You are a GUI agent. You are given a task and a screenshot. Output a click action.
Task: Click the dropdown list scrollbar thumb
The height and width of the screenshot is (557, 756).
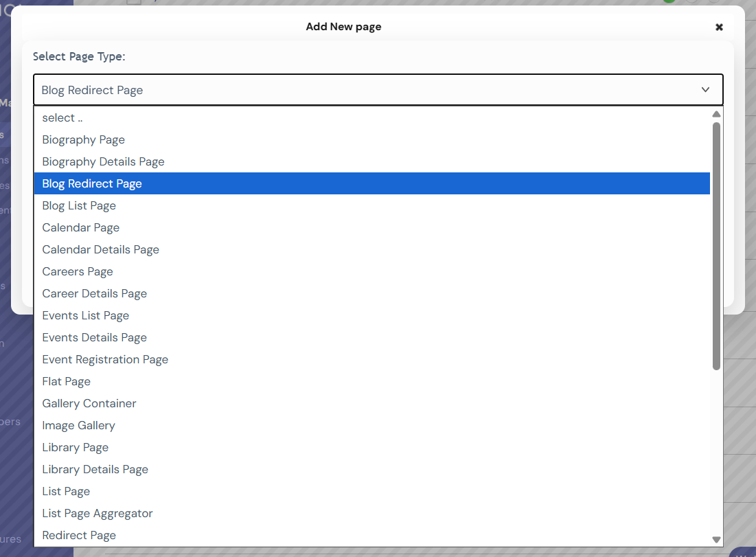716,246
